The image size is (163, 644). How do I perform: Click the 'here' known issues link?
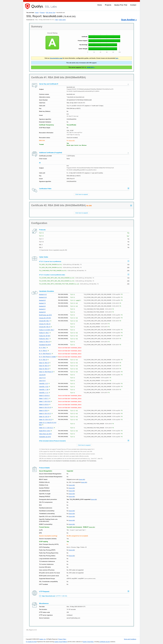click(x=117, y=58)
